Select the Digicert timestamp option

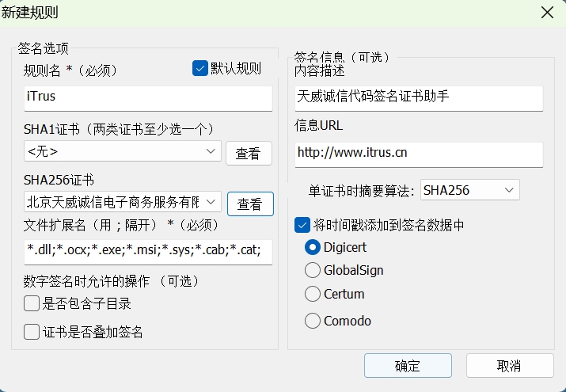(313, 247)
